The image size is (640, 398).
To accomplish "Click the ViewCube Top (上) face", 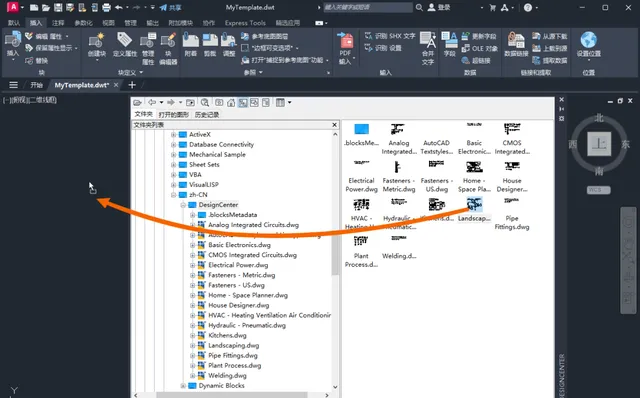I will tap(599, 144).
